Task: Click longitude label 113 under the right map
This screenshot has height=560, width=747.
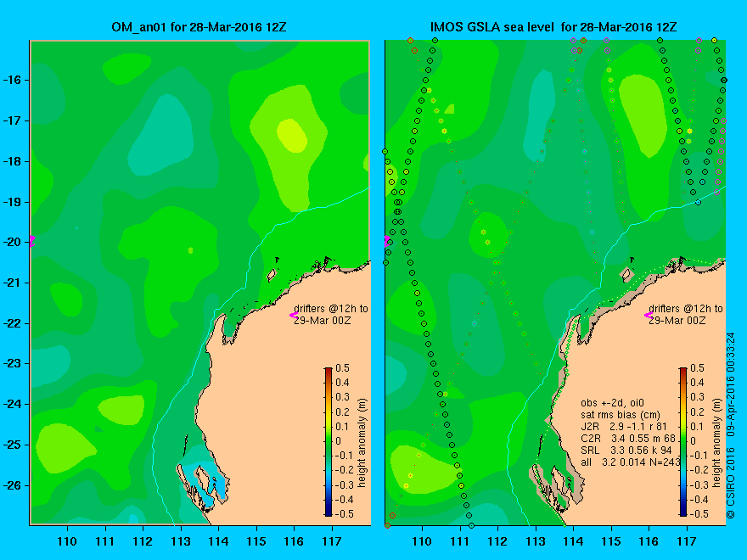Action: click(x=536, y=541)
